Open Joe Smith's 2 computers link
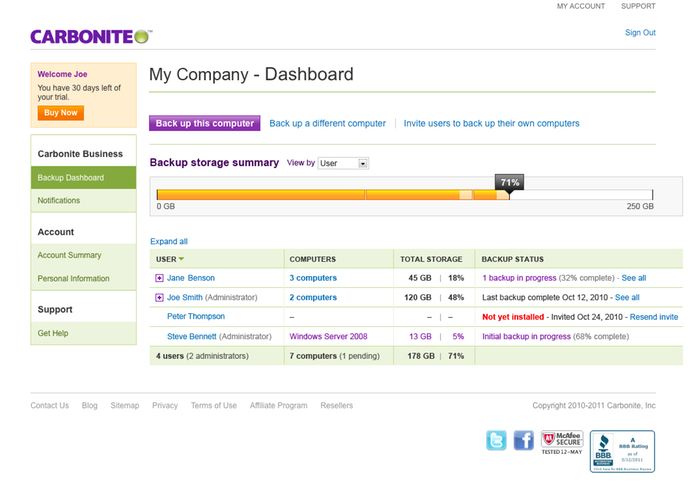This screenshot has height=484, width=695. 313,297
